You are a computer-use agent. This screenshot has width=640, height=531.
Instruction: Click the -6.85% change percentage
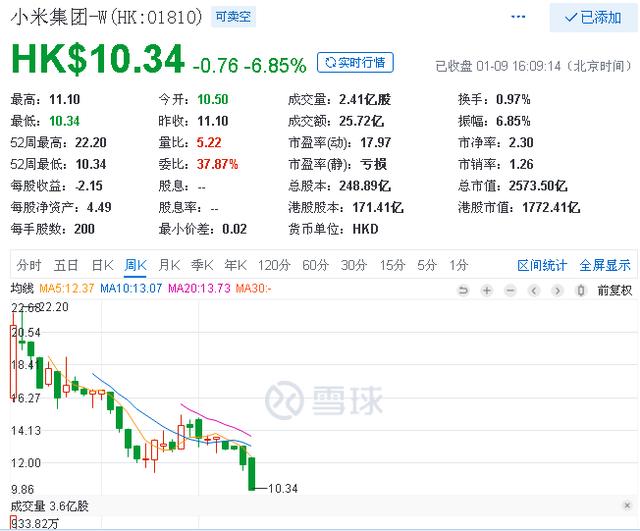pyautogui.click(x=276, y=65)
